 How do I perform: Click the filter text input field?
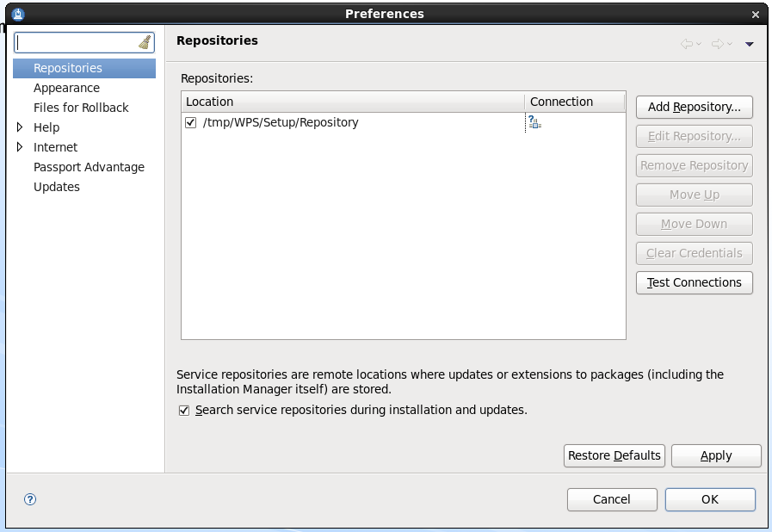click(76, 42)
